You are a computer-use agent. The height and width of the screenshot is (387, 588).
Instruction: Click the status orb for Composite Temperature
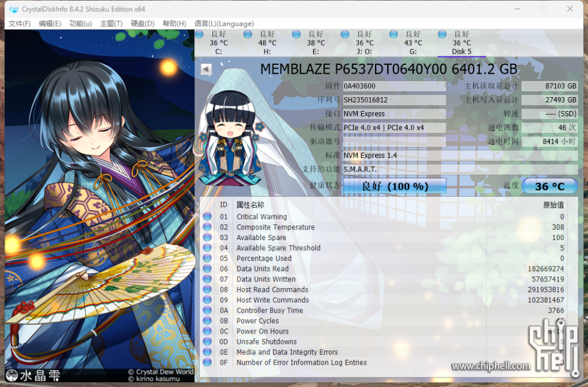pos(207,227)
